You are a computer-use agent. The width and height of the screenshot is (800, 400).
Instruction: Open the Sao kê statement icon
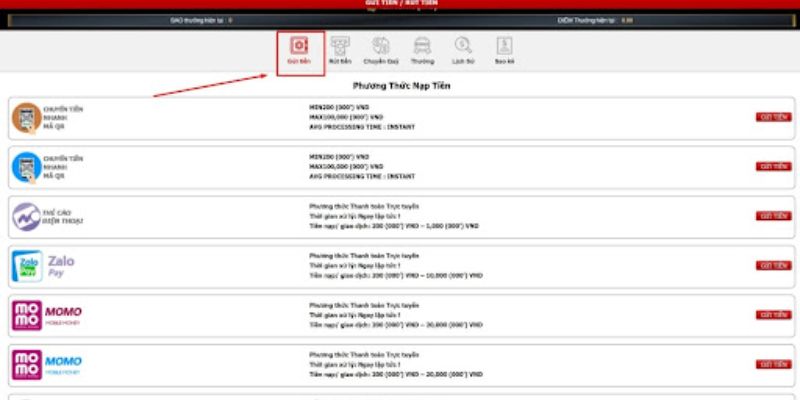504,46
